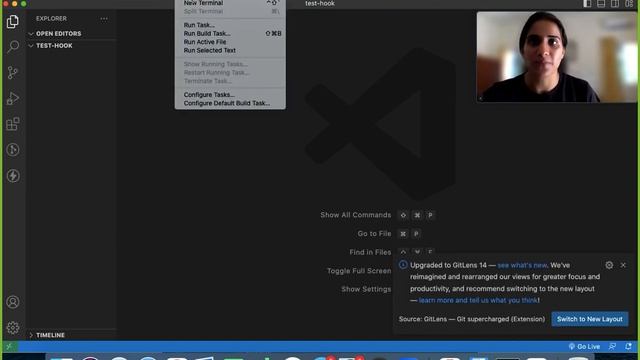Image resolution: width=640 pixels, height=360 pixels.
Task: Click the test-hook window title
Action: click(x=320, y=3)
